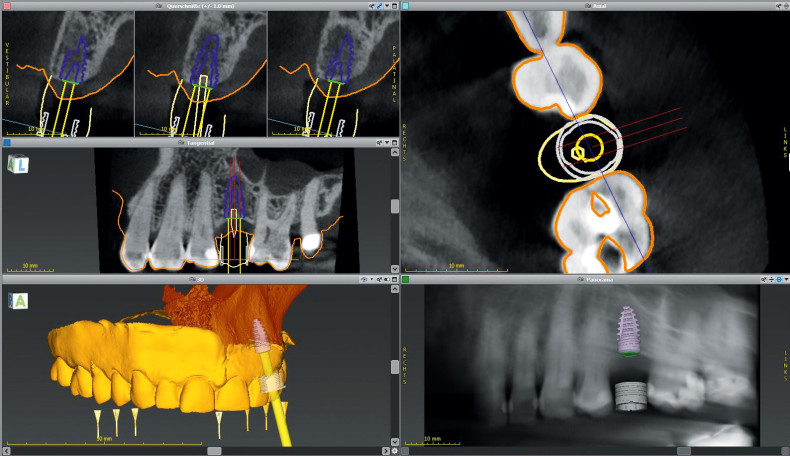Click camera icon beside Axial title
Viewport: 790px width, 456px height.
coord(588,6)
